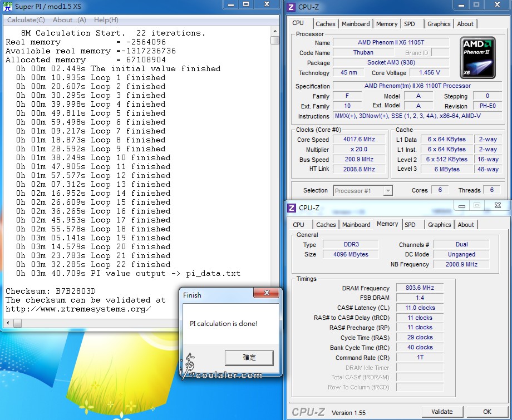Click the CPU-Z logo icon in the Memory CPU-Z window
The width and height of the screenshot is (512, 420).
point(292,208)
